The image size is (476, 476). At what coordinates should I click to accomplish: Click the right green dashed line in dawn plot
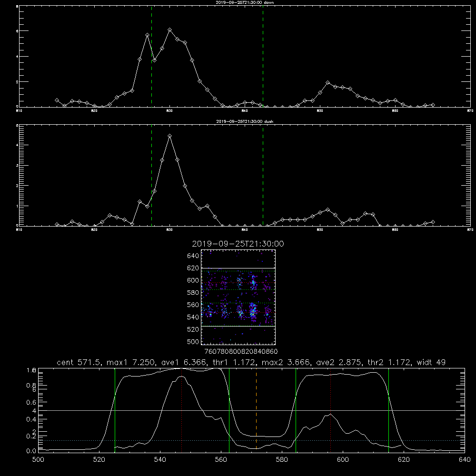[263, 57]
